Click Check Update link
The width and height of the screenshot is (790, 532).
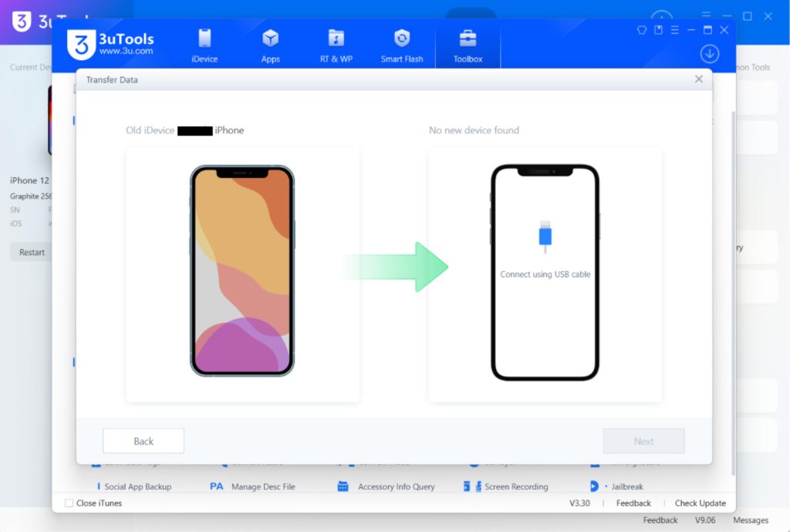pyautogui.click(x=700, y=503)
